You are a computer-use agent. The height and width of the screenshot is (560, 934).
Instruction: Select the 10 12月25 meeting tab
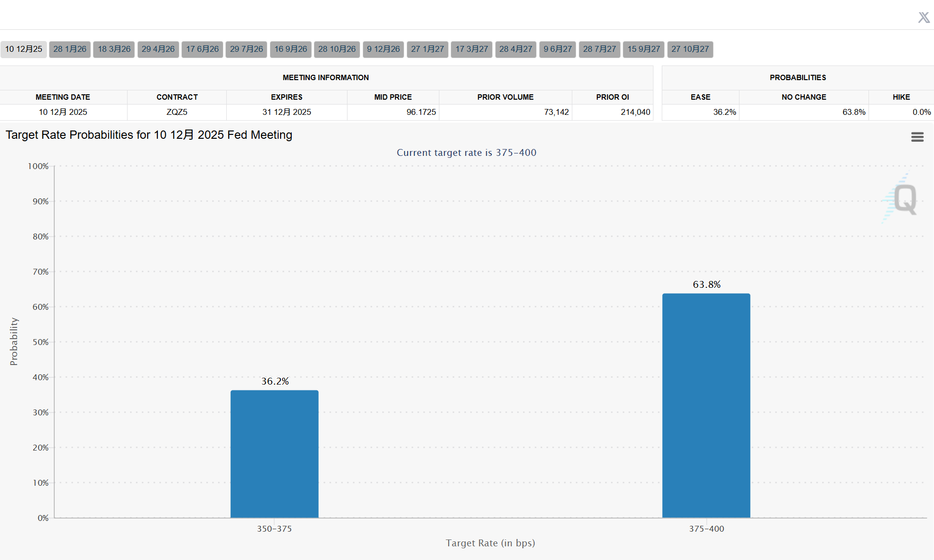click(x=23, y=49)
